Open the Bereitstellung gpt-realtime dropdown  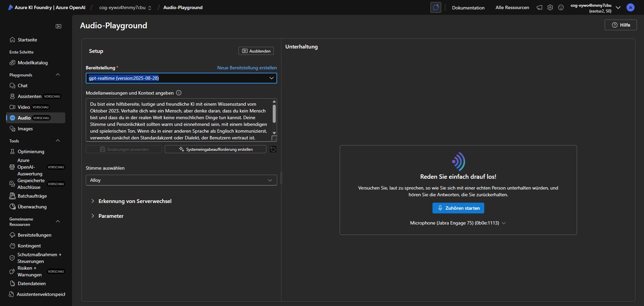point(181,78)
